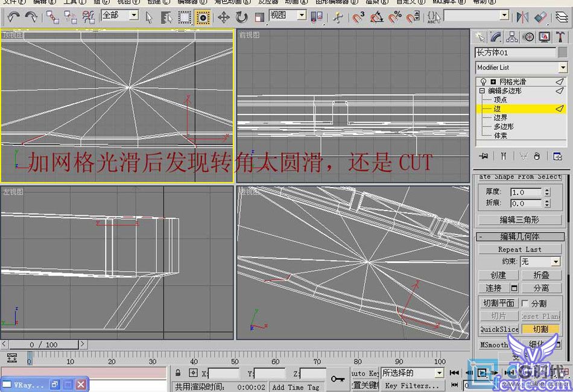Activate the Select and Rotate tool

coord(241,17)
